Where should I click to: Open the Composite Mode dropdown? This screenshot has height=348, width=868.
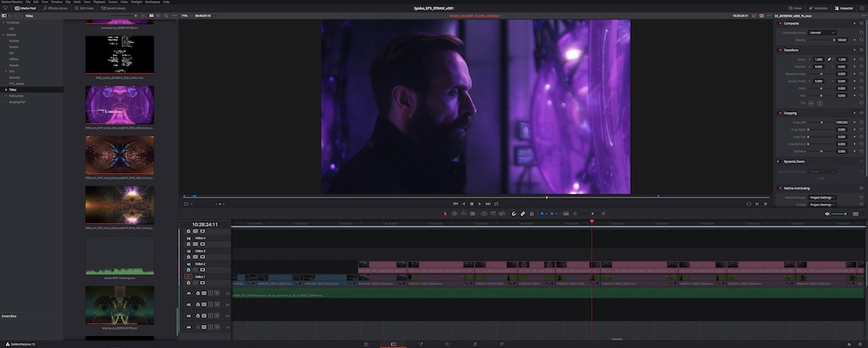822,33
